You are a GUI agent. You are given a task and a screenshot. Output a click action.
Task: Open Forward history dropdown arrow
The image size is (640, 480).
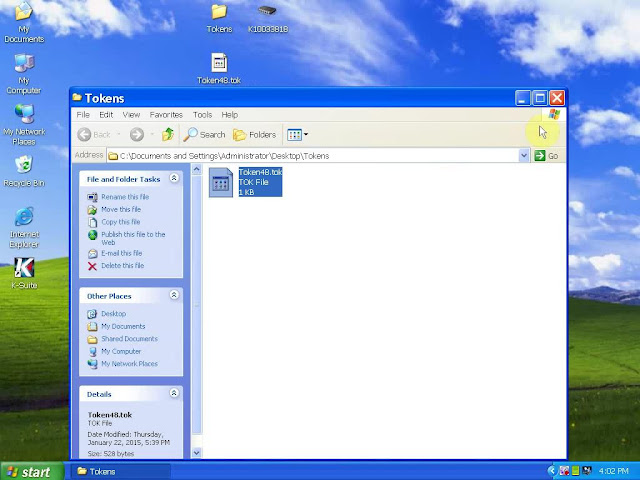point(152,134)
